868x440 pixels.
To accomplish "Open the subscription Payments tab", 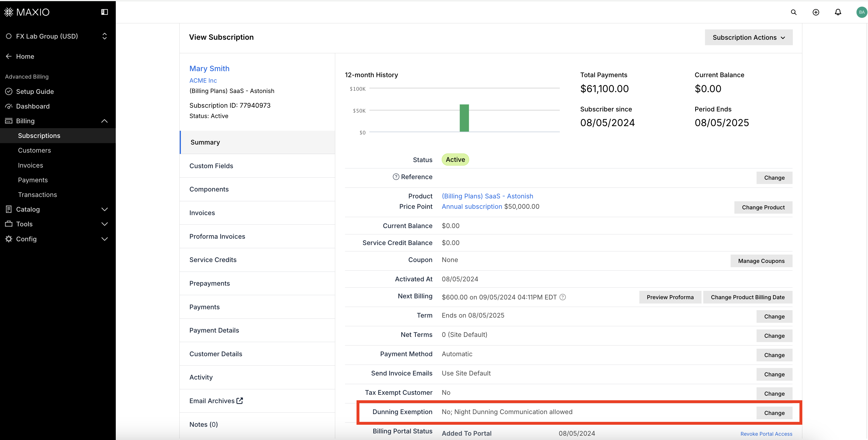I will tap(257, 307).
